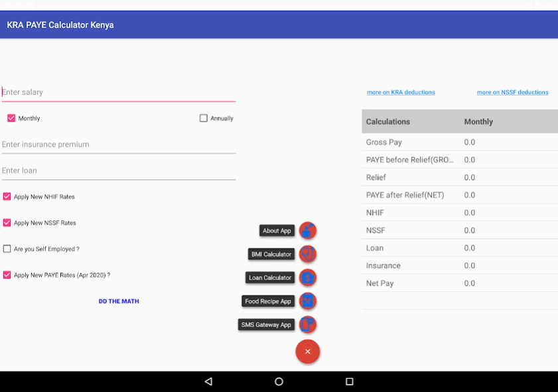Image resolution: width=558 pixels, height=392 pixels.
Task: Click the Enter insurance premium field
Action: tap(118, 145)
